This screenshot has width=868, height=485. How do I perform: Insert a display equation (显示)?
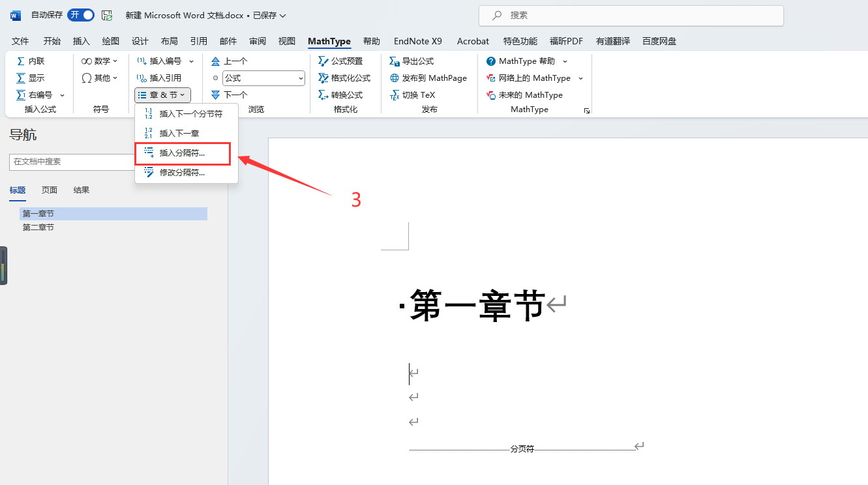pos(31,78)
